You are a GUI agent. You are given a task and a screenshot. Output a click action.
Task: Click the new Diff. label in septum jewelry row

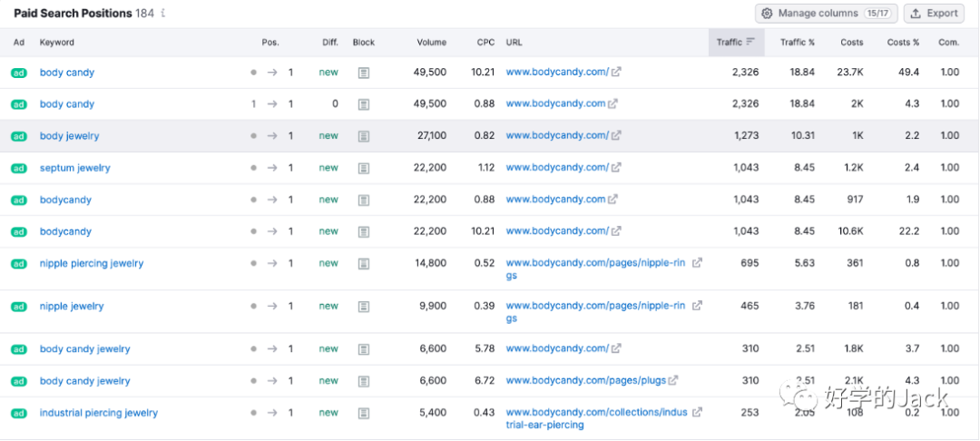click(328, 167)
